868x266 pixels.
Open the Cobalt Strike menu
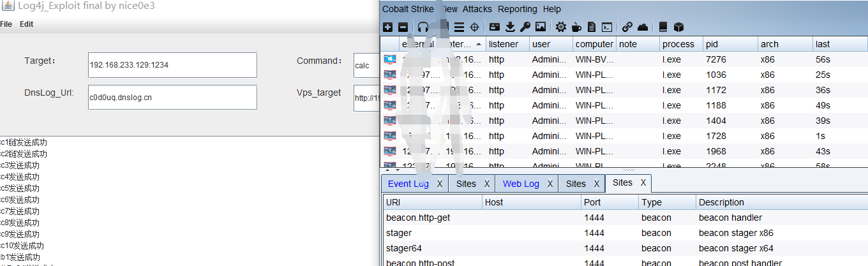(408, 9)
